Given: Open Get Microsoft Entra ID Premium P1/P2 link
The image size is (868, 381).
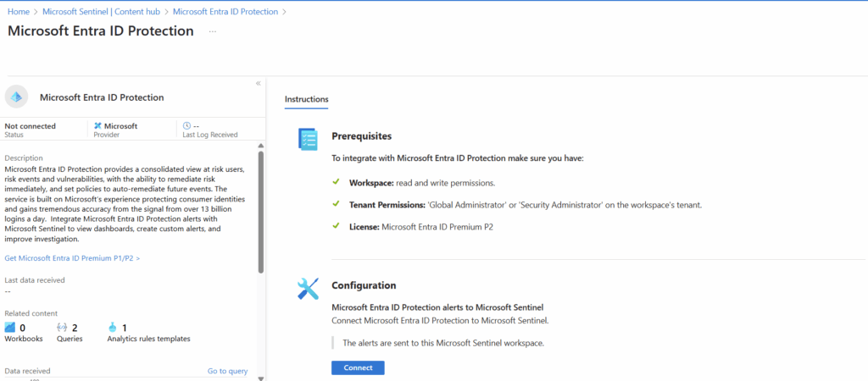Looking at the screenshot, I should [72, 258].
